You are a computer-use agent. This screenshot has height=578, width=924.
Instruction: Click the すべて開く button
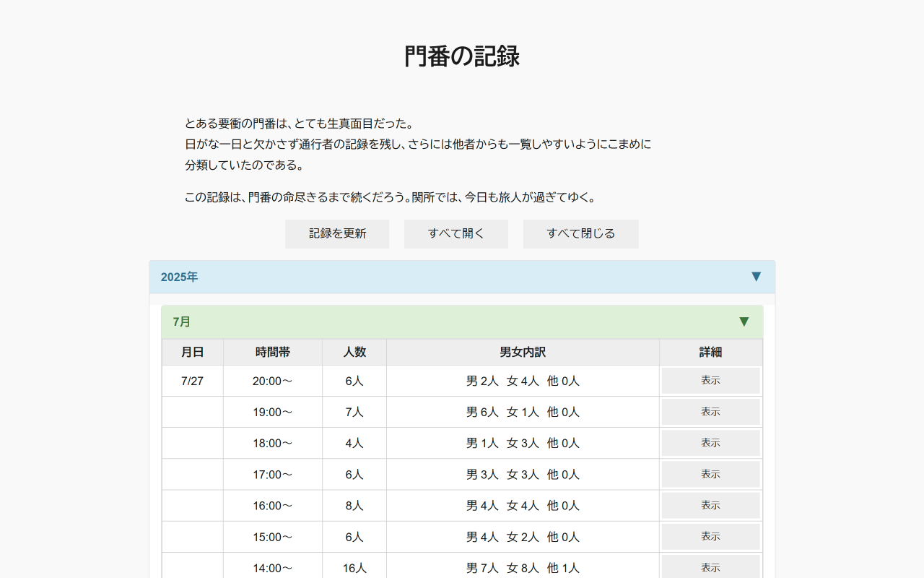pyautogui.click(x=456, y=234)
